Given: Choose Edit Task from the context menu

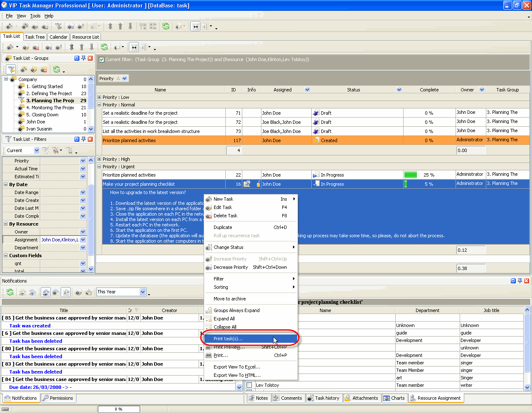Looking at the screenshot, I should pos(251,207).
